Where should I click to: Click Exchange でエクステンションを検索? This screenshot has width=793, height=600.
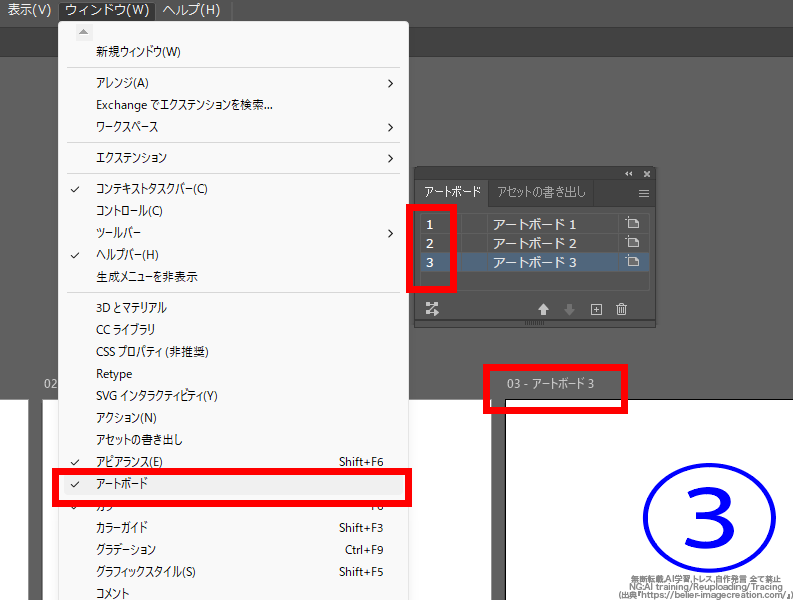click(184, 105)
